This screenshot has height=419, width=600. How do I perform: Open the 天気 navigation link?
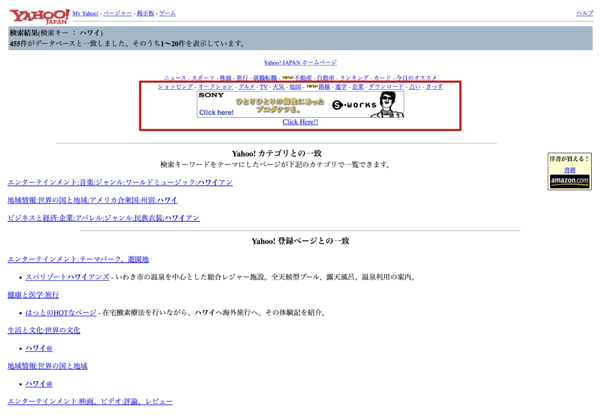pyautogui.click(x=278, y=87)
